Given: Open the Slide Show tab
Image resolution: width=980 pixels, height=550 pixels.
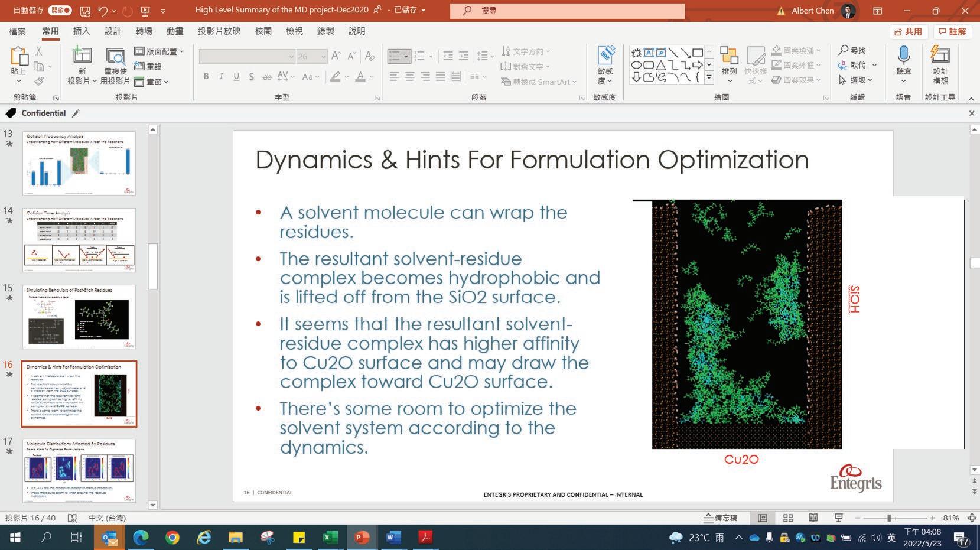Looking at the screenshot, I should click(219, 31).
